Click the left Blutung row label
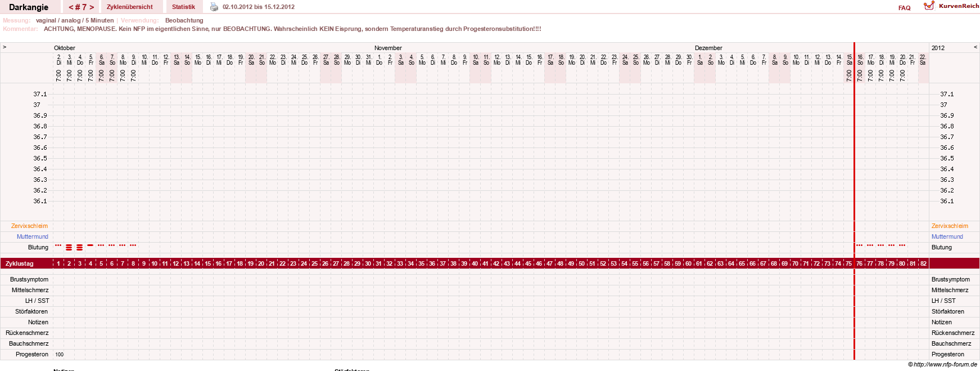Viewport: 980px width, 371px height. 38,247
